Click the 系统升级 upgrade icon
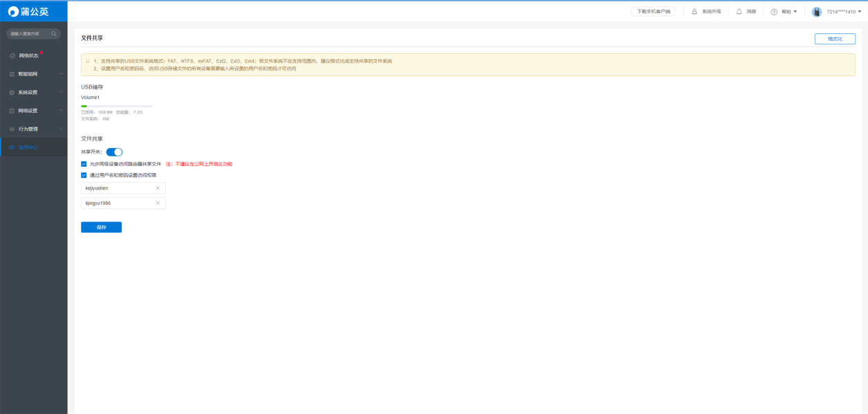 point(694,11)
